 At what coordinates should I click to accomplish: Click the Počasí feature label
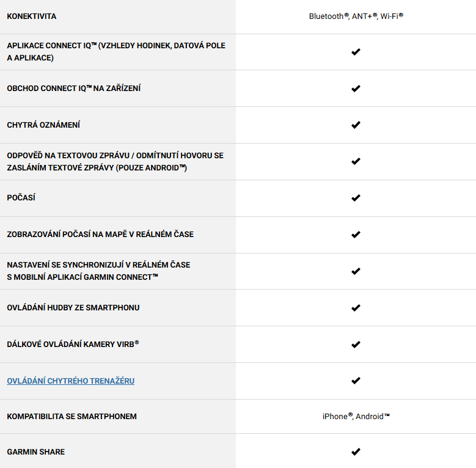tap(21, 197)
